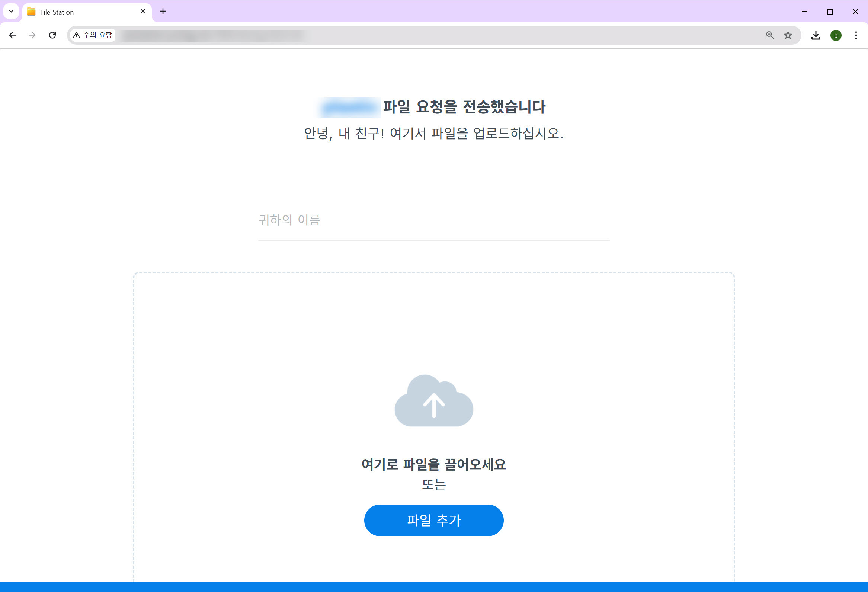The image size is (868, 592).
Task: Click the 파일 추가 button
Action: (x=433, y=520)
